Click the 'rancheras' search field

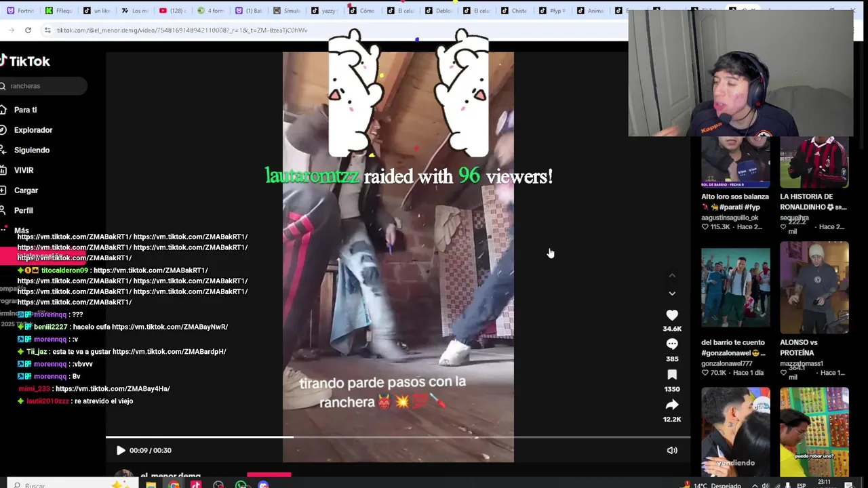43,86
